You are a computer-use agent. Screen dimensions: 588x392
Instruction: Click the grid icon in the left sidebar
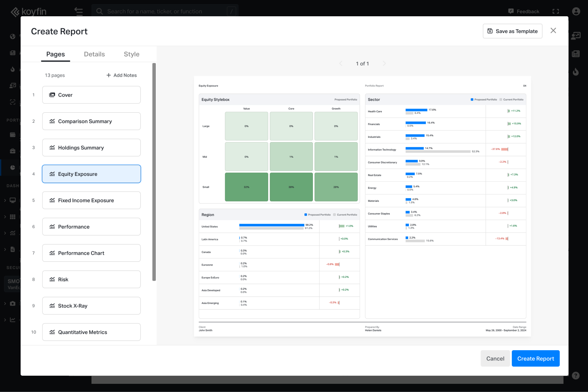[x=12, y=217]
